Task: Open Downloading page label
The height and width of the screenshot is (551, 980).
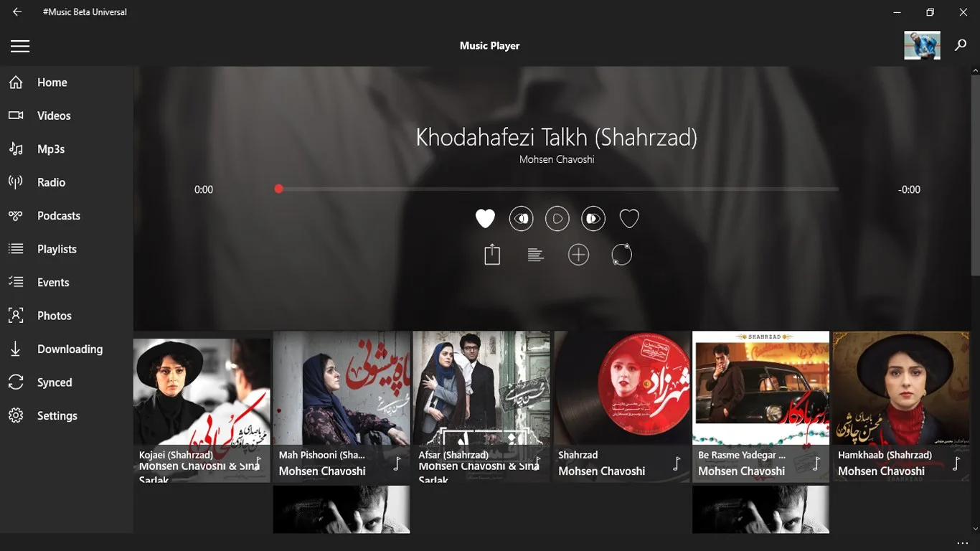Action: [70, 349]
